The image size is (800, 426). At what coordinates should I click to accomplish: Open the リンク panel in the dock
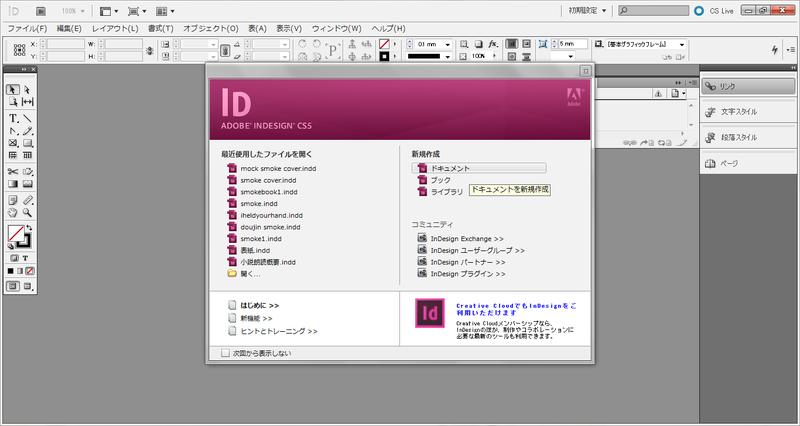[748, 86]
